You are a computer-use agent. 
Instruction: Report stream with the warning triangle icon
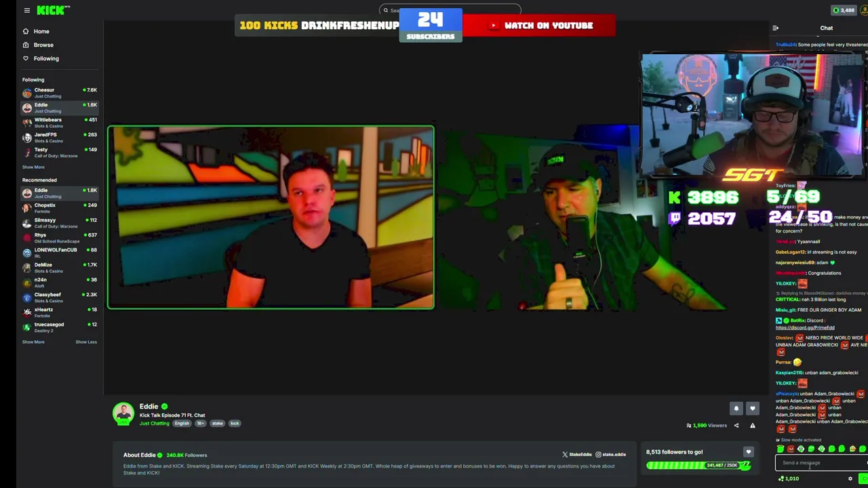click(752, 426)
